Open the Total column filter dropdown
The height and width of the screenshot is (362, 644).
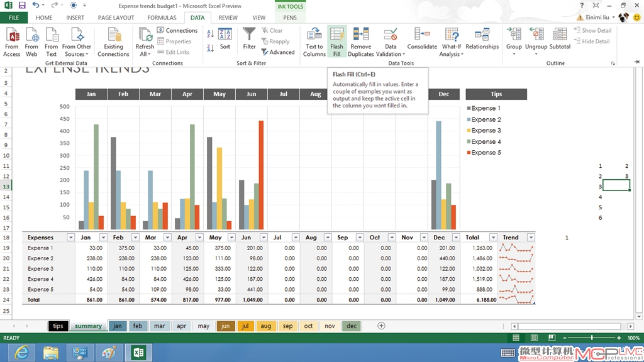(x=493, y=238)
